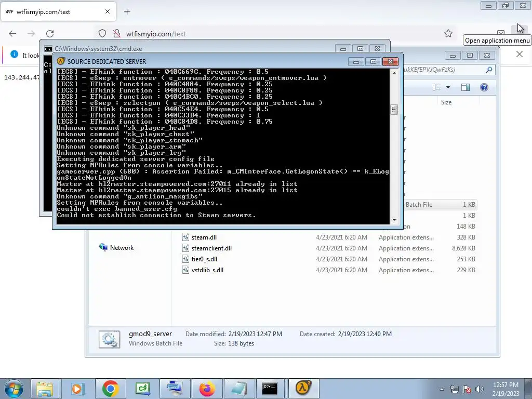Show hidden system tray icons
This screenshot has width=532, height=399.
442,389
